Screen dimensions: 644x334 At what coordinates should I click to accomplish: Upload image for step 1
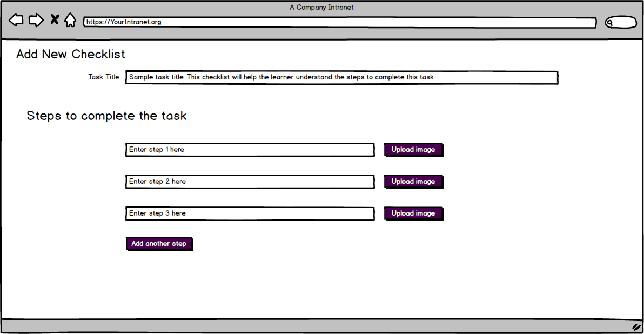414,150
